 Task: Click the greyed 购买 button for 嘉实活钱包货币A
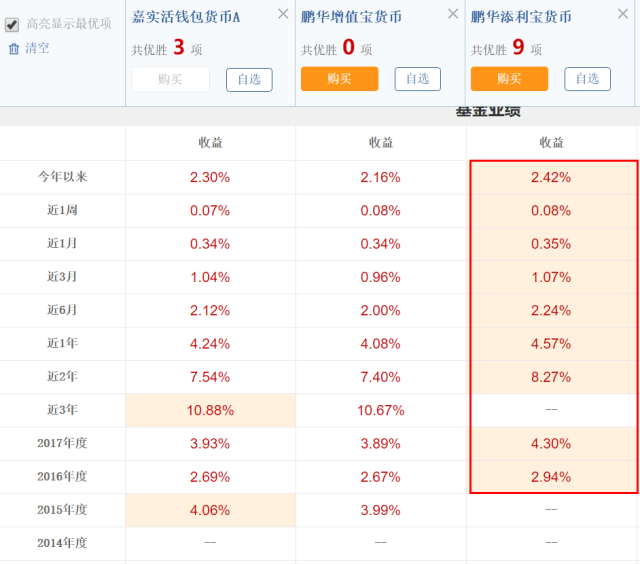pos(170,79)
